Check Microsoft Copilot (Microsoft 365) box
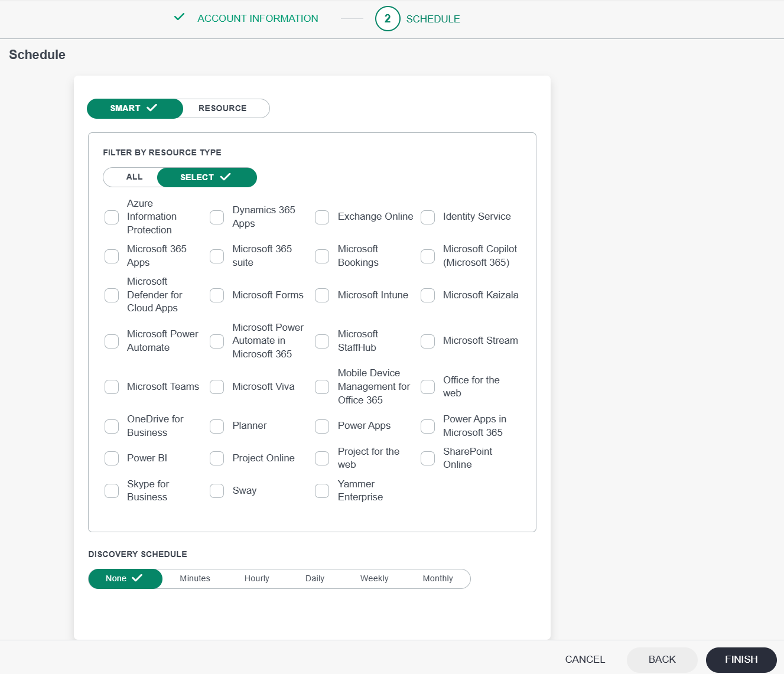 coord(428,256)
